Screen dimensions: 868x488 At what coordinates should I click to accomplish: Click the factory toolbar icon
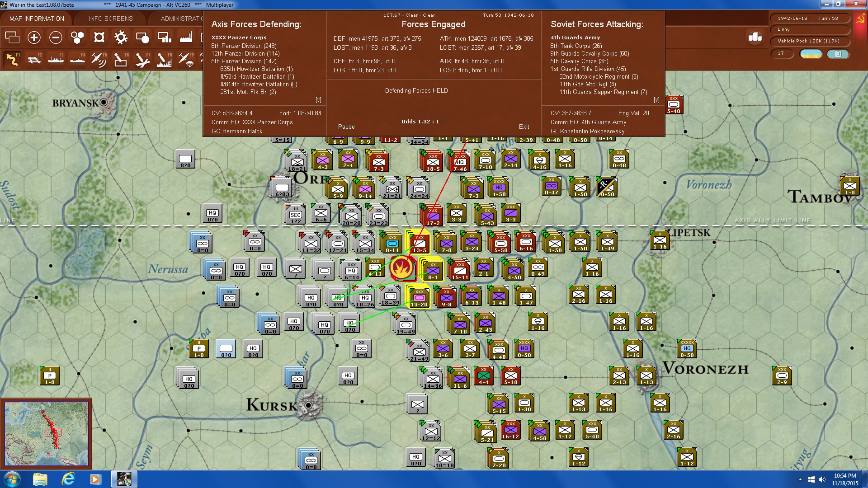click(x=186, y=38)
